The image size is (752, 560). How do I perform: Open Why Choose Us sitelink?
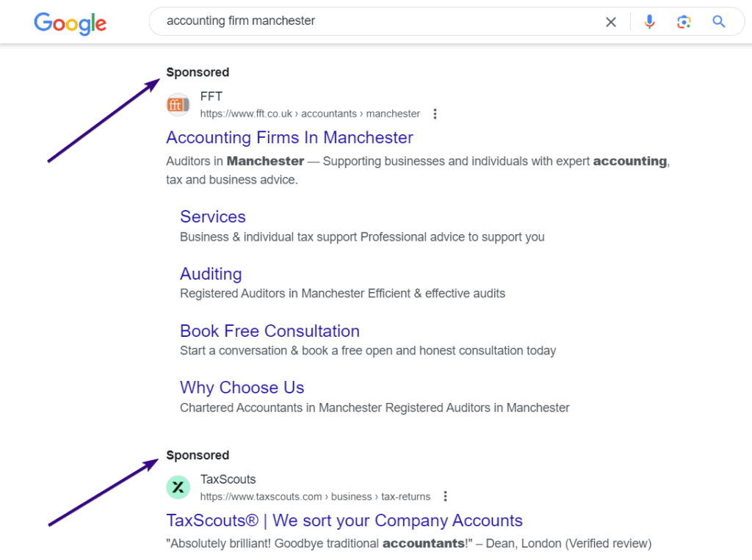click(242, 388)
